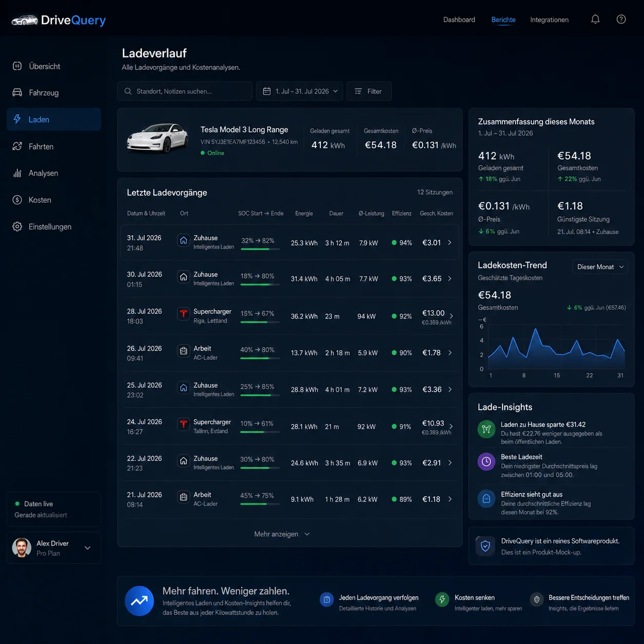Click the Kosten dollar coin icon
The width and height of the screenshot is (644, 644).
[x=17, y=200]
